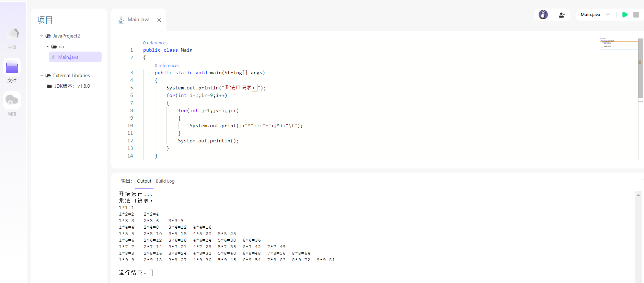644x283 pixels.
Task: Click the 'public class Main' code line
Action: 168,50
